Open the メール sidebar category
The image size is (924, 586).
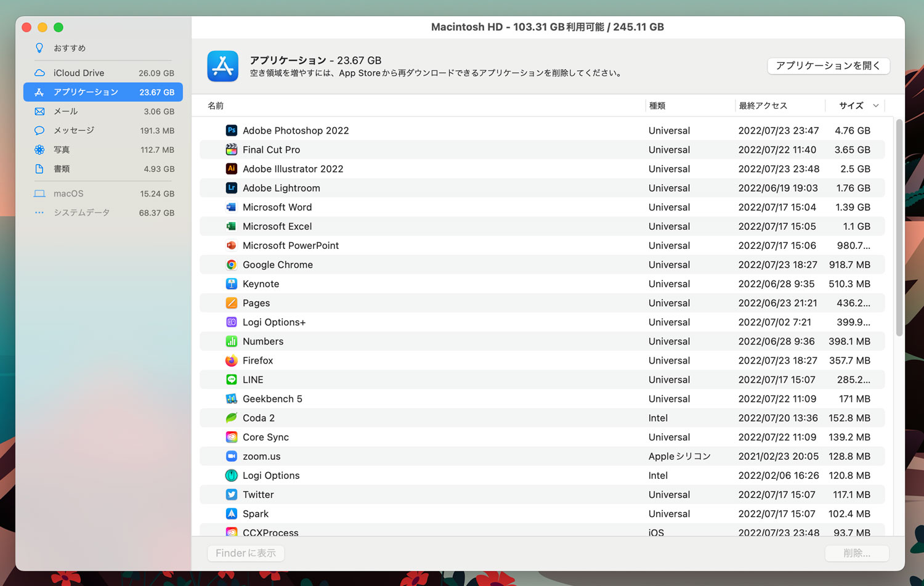(x=103, y=112)
